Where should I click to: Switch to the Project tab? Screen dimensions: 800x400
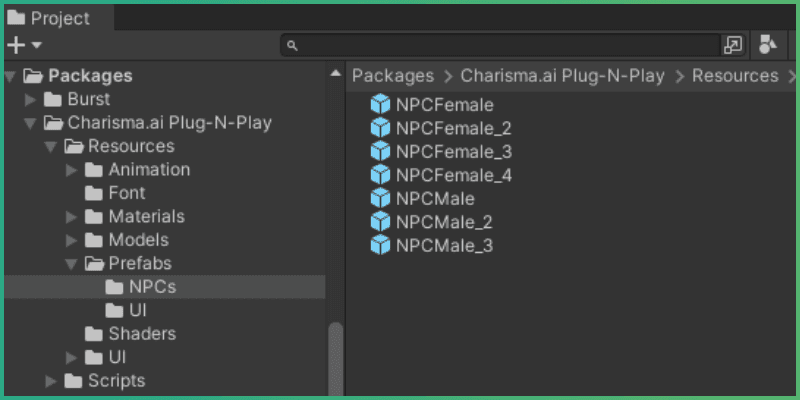click(50, 18)
